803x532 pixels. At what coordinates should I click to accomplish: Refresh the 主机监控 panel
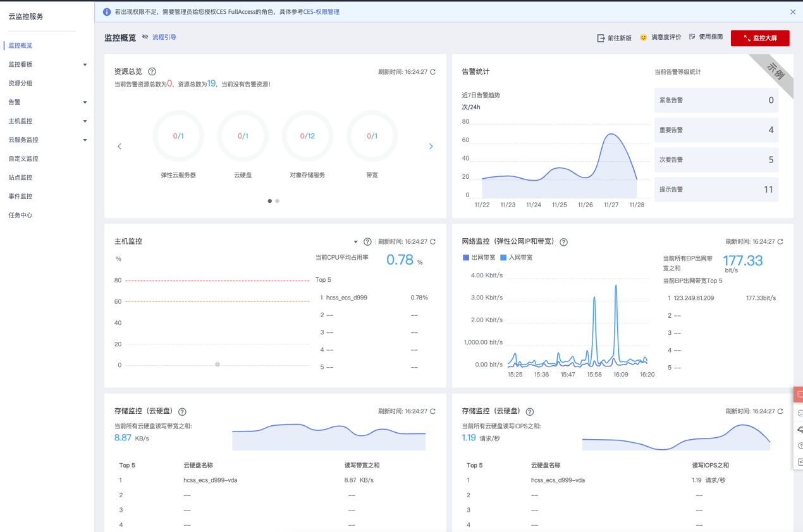[x=433, y=242]
